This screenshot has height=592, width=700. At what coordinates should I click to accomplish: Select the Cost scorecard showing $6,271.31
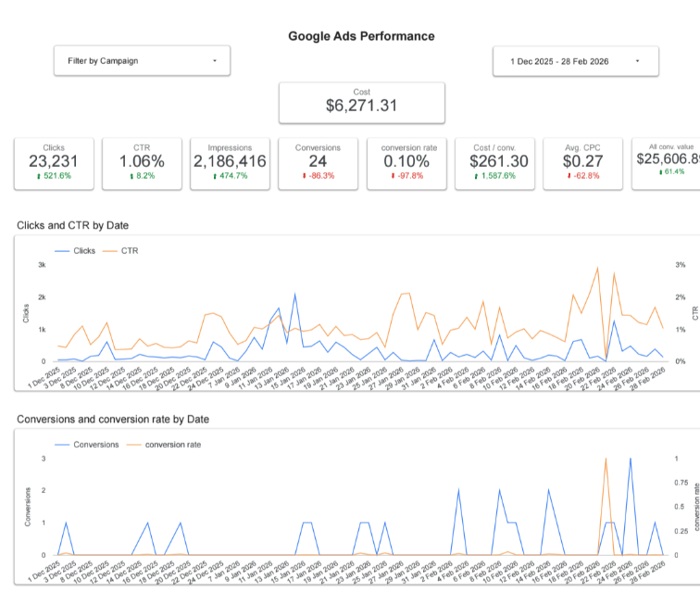point(362,103)
